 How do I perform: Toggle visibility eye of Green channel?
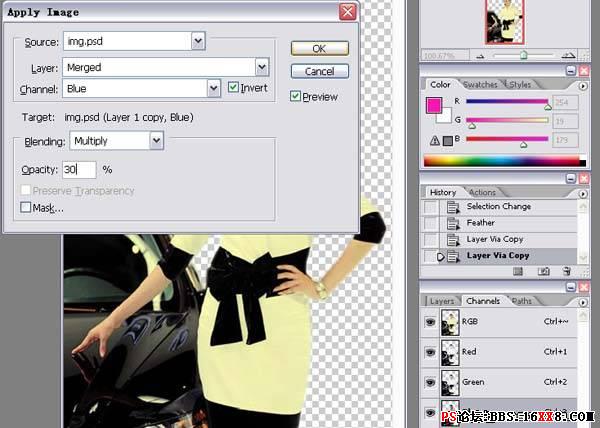(430, 382)
